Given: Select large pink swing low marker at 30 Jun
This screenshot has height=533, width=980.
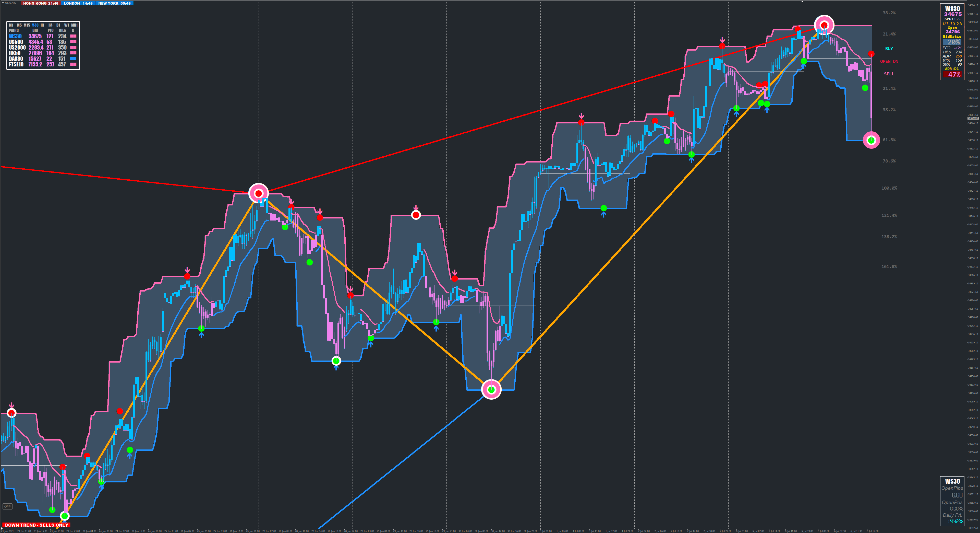Looking at the screenshot, I should point(491,389).
